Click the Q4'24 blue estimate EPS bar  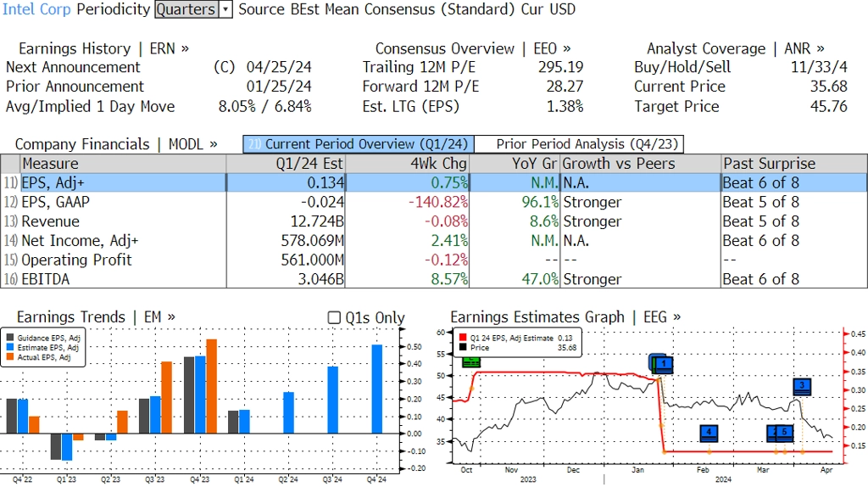click(377, 389)
